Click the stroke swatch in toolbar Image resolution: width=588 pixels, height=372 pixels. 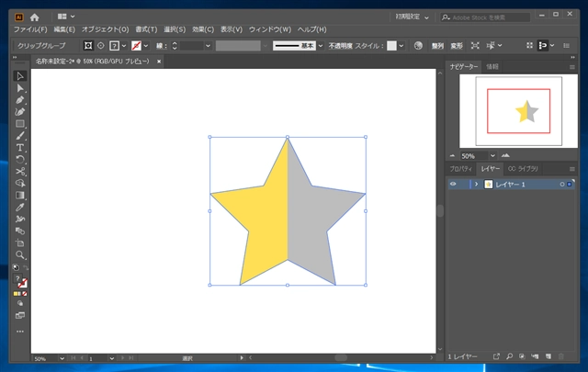tap(23, 283)
